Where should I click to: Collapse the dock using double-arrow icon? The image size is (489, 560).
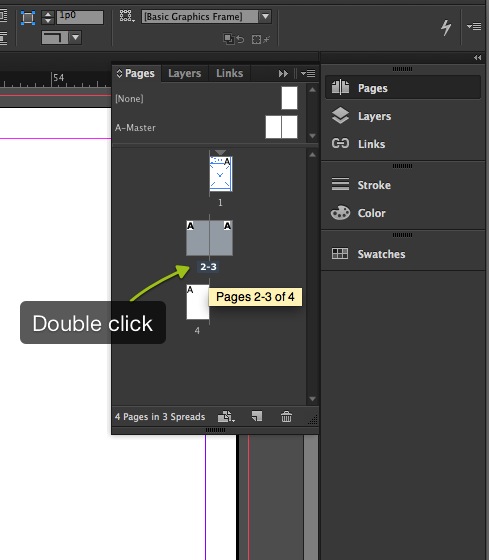477,58
